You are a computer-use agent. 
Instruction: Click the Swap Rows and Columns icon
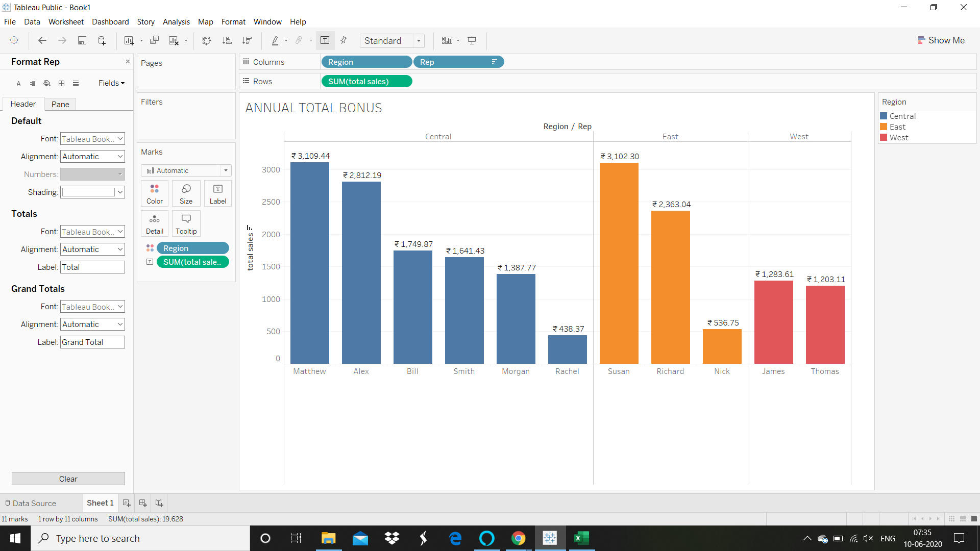[206, 40]
